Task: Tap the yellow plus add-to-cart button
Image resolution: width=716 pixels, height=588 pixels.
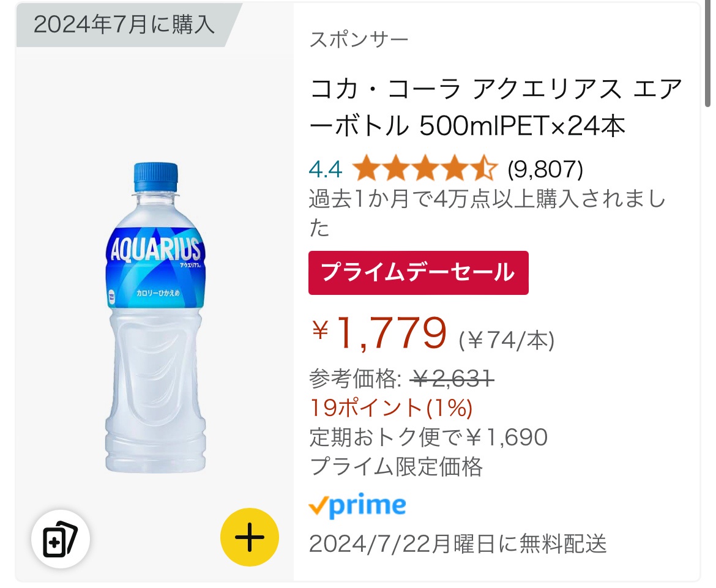Action: [x=250, y=537]
